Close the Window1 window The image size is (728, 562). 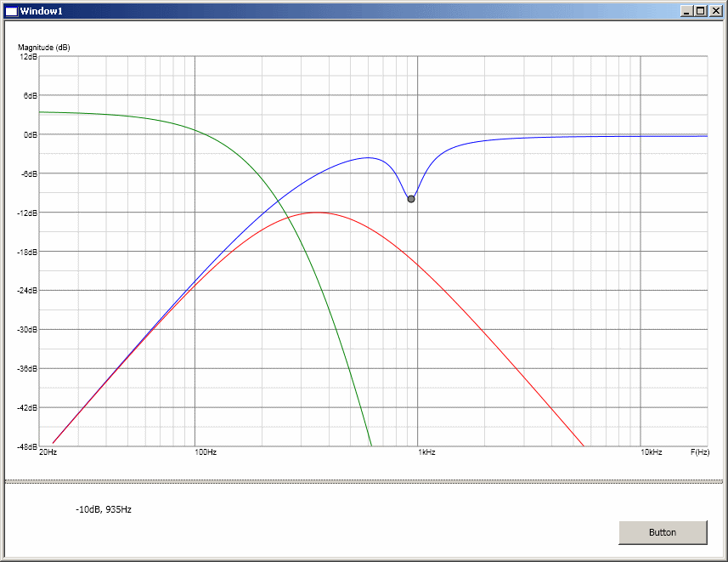click(715, 11)
